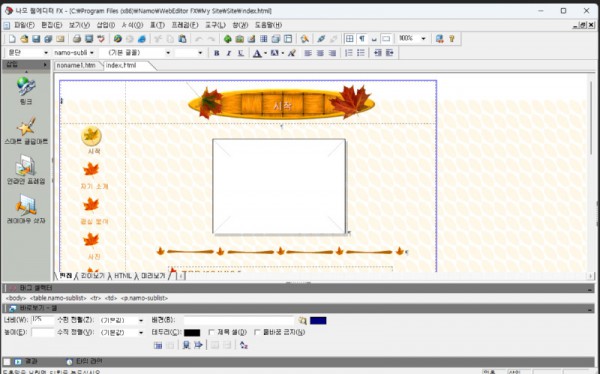The width and height of the screenshot is (600, 374).
Task: Click the black 테두리 border color swatch
Action: [x=192, y=333]
